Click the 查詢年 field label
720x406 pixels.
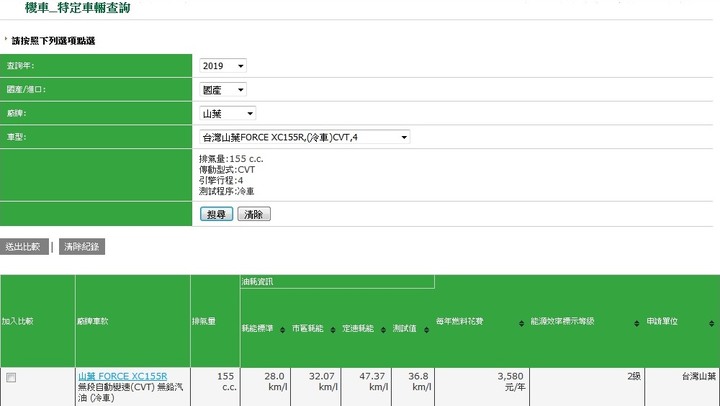(20, 66)
